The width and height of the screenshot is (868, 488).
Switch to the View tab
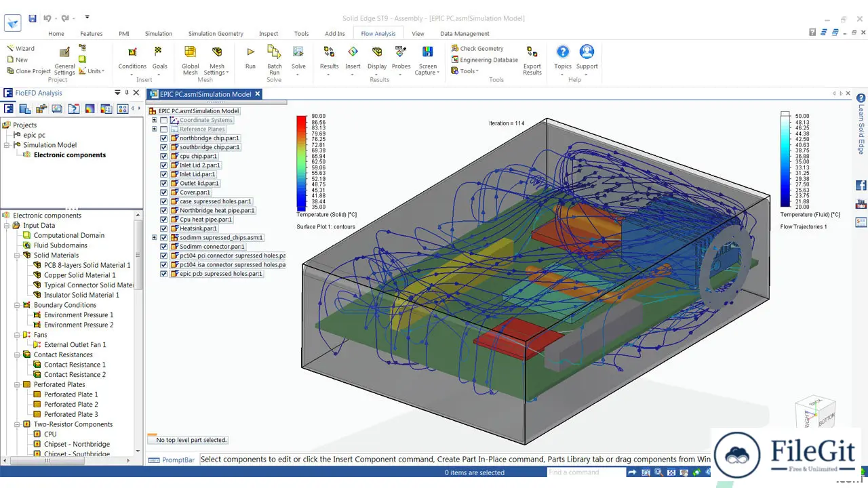coord(418,34)
